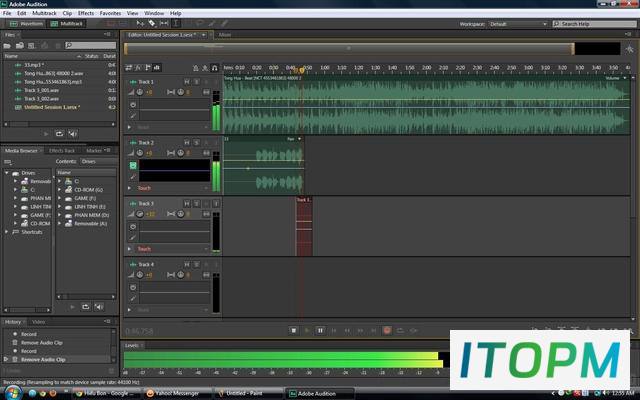Viewport: 640px width, 400px height.
Task: Show Inputs/Outputs section in track controls
Action: tap(129, 68)
